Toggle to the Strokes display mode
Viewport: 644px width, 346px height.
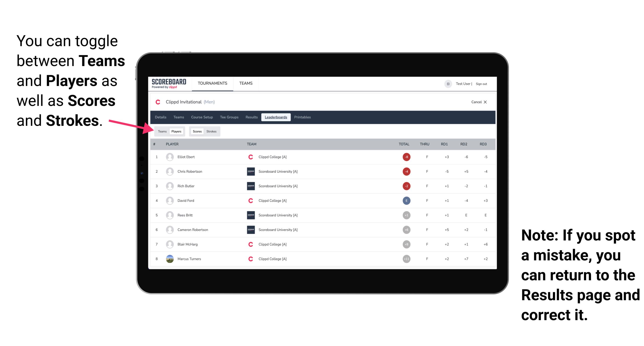[212, 131]
